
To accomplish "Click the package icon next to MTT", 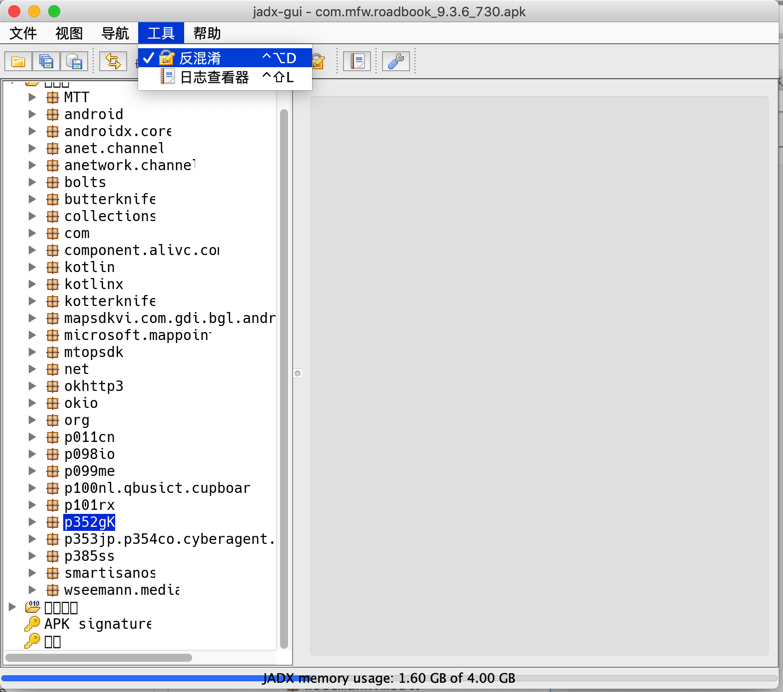I will pos(52,97).
